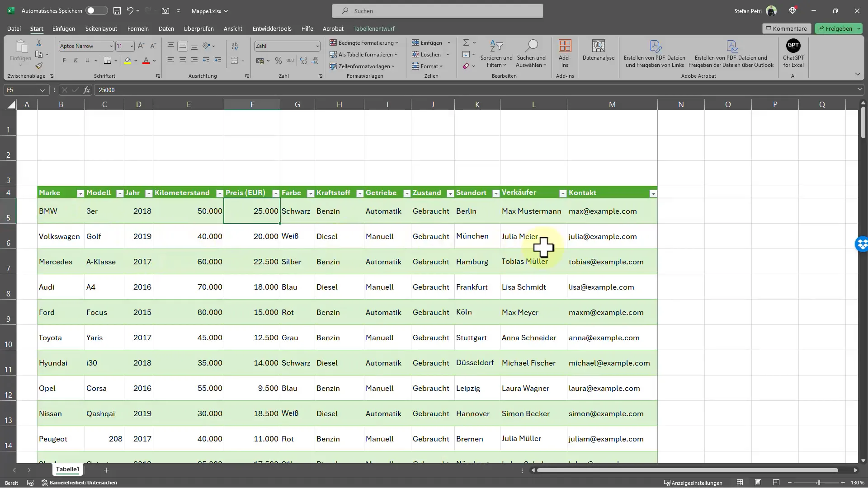Select the Start ribbon tab
This screenshot has height=488, width=868.
click(x=36, y=28)
